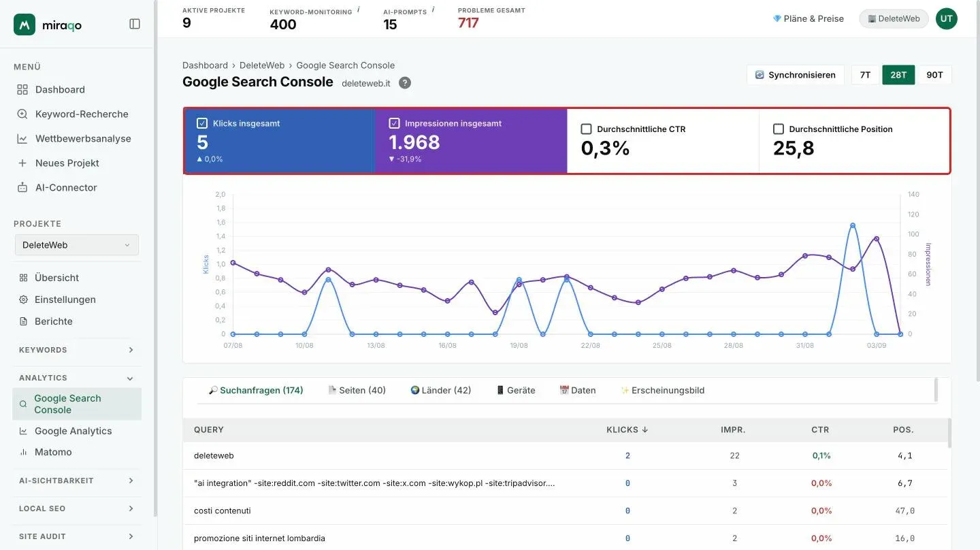Expand the AI-Sichtbarkeit sidebar section
Viewport: 980px width, 550px height.
(x=77, y=481)
